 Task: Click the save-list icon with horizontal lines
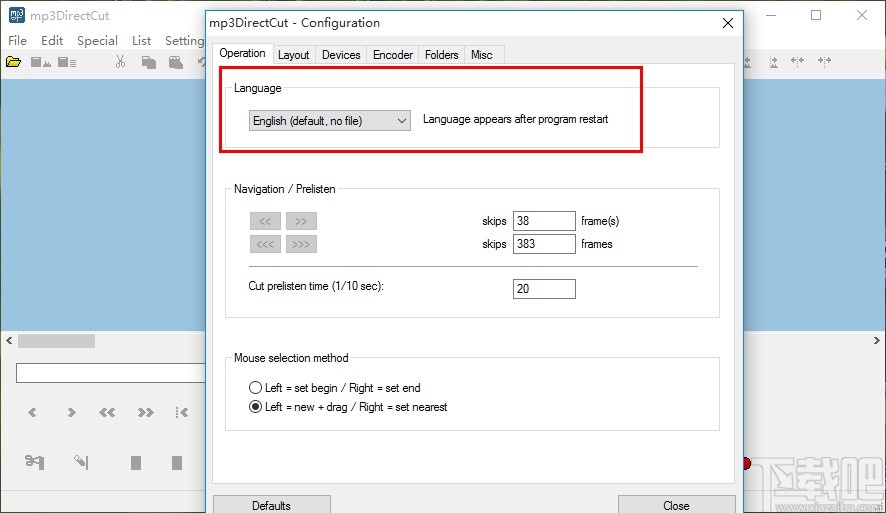point(67,62)
